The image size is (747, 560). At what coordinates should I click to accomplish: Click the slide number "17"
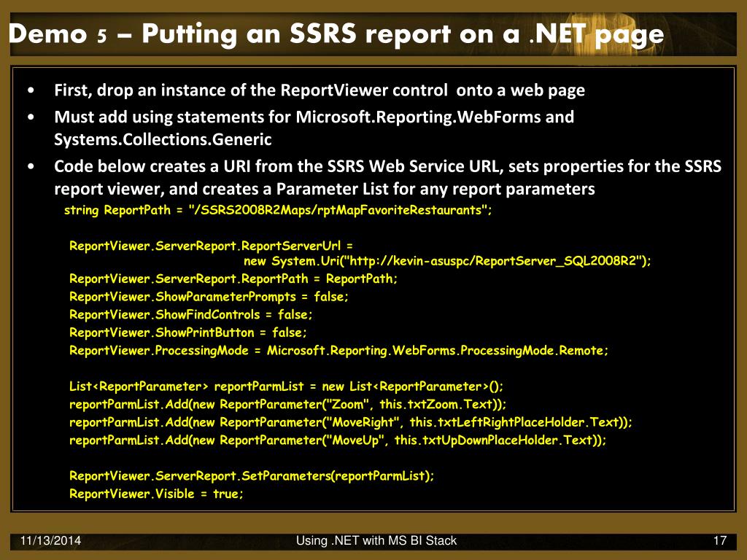tap(720, 541)
